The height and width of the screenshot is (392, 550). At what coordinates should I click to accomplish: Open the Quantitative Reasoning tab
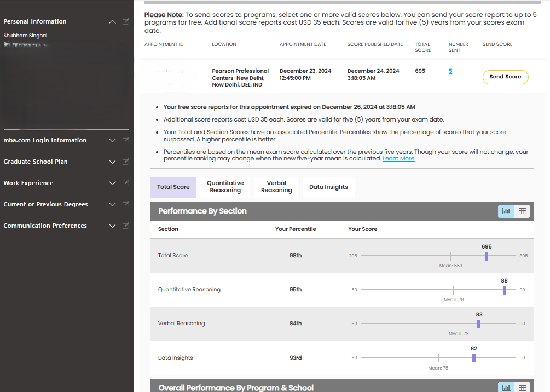tap(225, 187)
